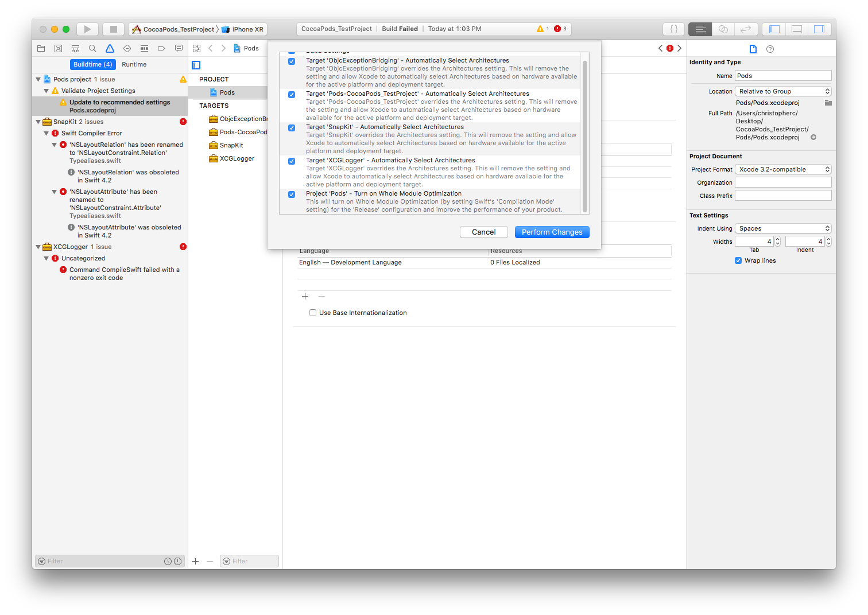Run the project with the Play button
This screenshot has height=615, width=868.
click(x=87, y=29)
